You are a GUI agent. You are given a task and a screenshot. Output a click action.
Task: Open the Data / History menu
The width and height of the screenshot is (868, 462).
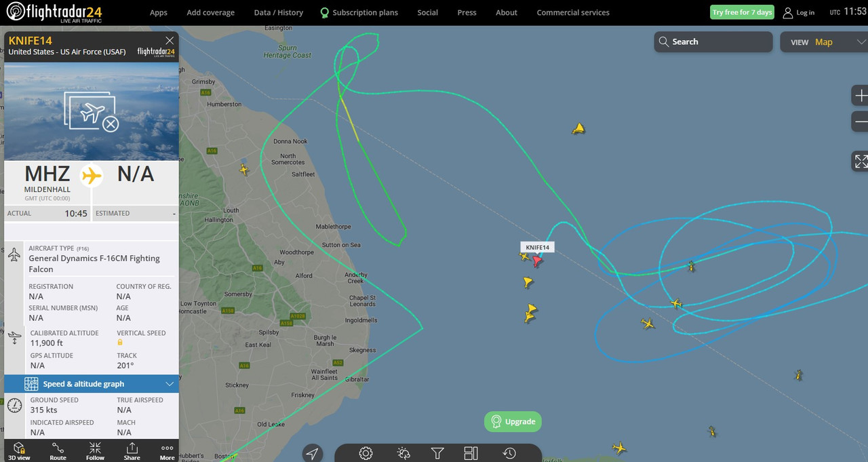pos(278,12)
